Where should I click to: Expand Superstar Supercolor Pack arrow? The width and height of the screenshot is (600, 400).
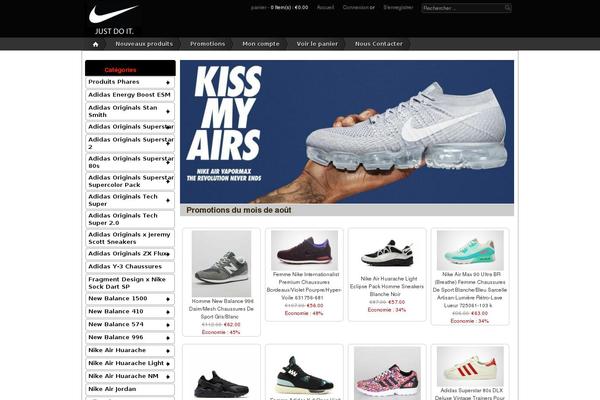tap(168, 182)
